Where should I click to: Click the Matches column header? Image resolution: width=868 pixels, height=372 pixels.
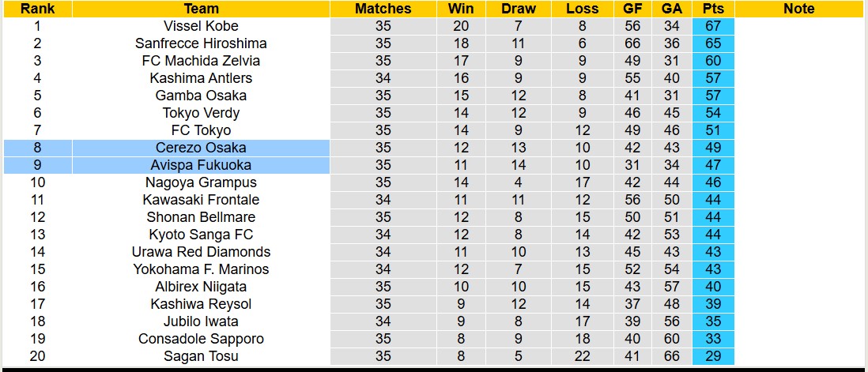tap(383, 9)
